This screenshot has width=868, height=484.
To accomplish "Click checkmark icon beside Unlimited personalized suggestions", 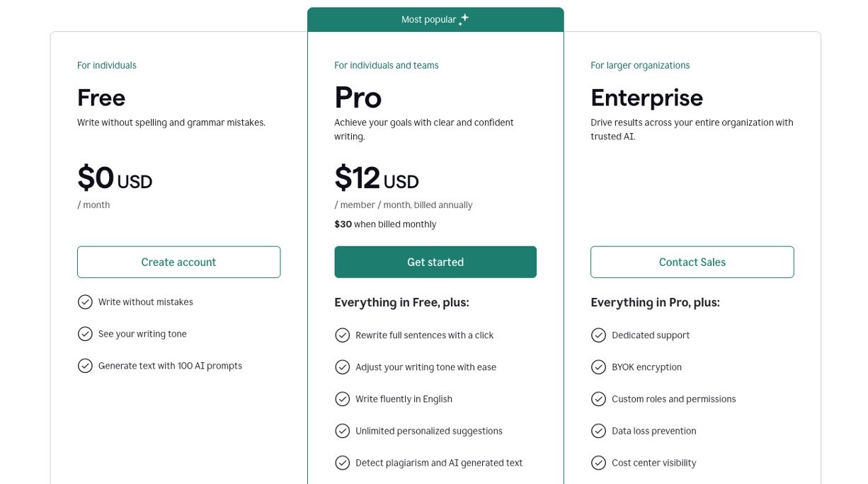I will pyautogui.click(x=343, y=431).
